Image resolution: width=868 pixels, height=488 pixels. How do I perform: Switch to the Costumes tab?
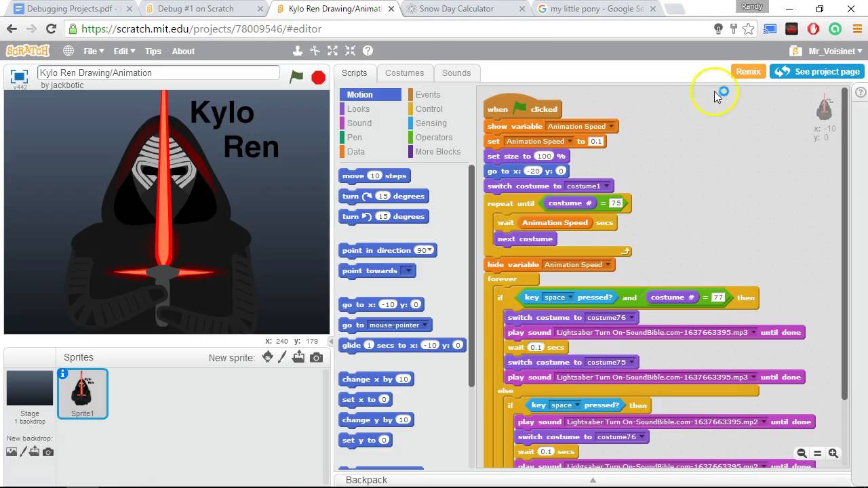click(x=404, y=73)
